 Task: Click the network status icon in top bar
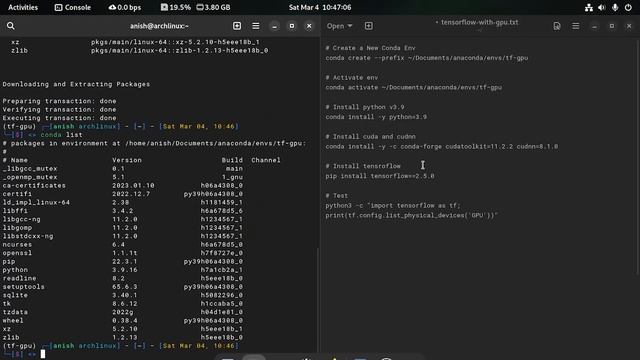pyautogui.click(x=589, y=7)
